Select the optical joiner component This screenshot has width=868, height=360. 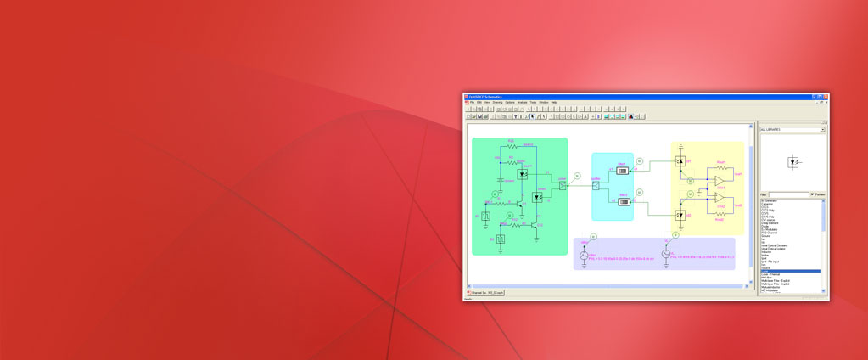click(562, 185)
